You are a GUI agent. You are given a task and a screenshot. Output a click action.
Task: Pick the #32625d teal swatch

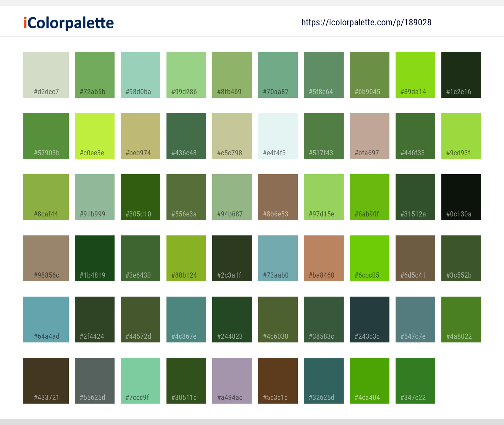coord(324,381)
